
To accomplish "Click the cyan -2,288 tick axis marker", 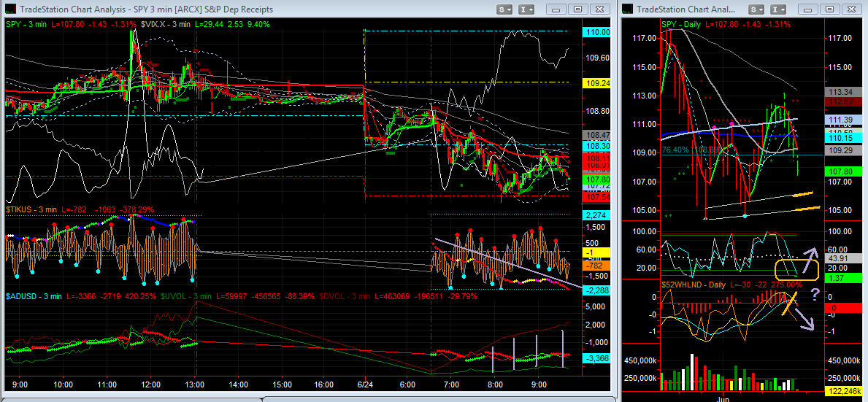I will 596,290.
